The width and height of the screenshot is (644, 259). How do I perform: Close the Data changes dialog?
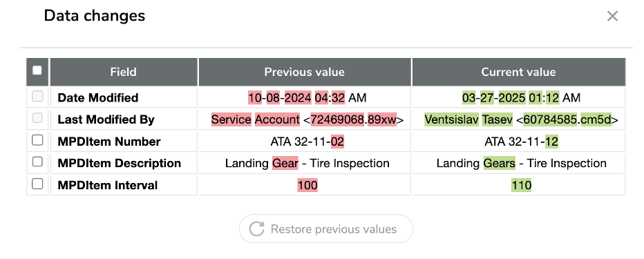(612, 16)
